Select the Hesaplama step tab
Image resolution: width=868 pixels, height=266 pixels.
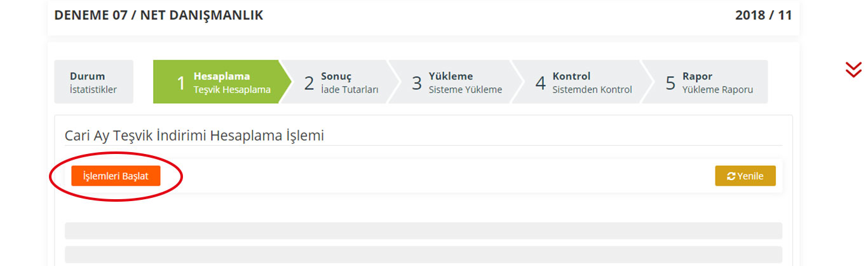click(x=221, y=81)
